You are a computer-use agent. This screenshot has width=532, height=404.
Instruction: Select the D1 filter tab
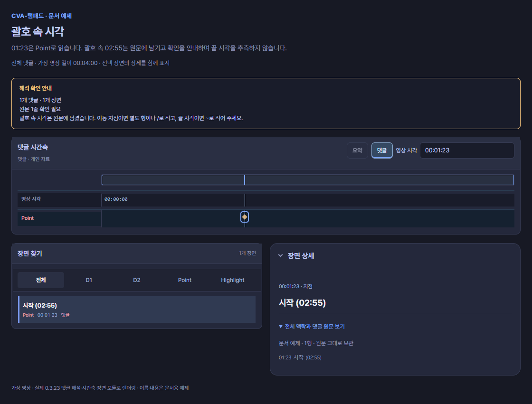point(89,280)
